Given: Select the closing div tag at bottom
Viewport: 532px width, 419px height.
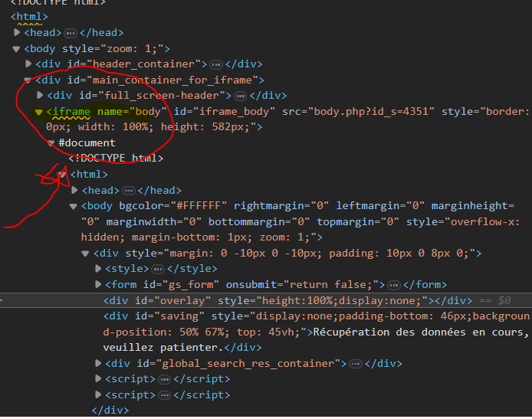Looking at the screenshot, I should pos(110,411).
